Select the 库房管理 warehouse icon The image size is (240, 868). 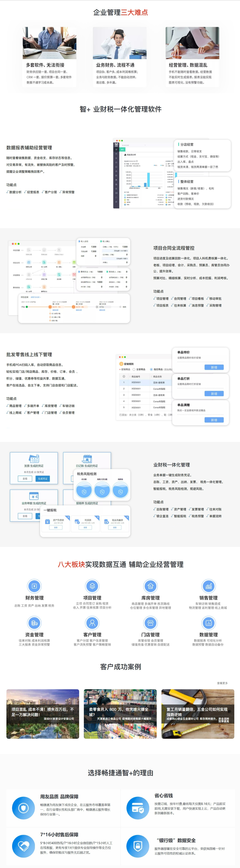[x=151, y=586]
